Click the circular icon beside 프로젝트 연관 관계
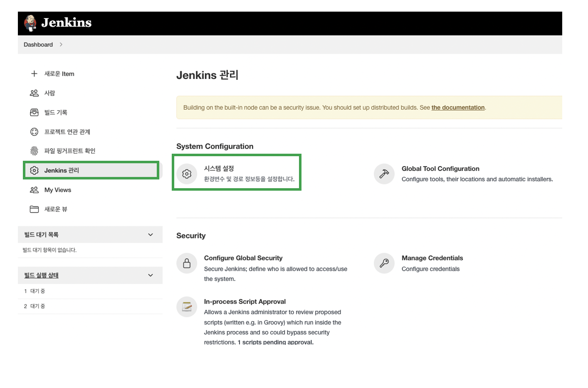This screenshot has height=388, width=588. (34, 132)
